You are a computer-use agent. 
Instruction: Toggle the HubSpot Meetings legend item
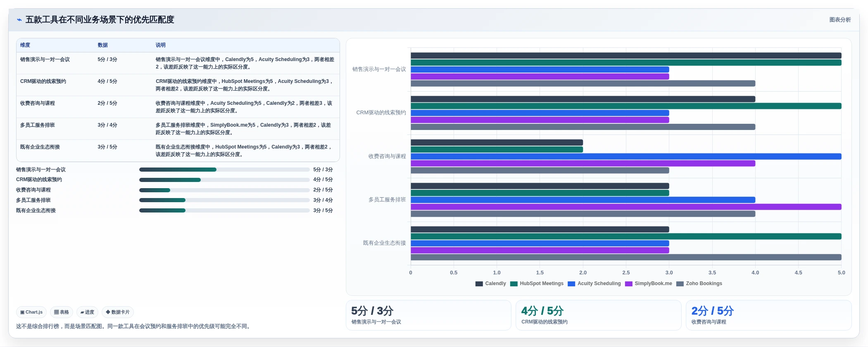537,283
